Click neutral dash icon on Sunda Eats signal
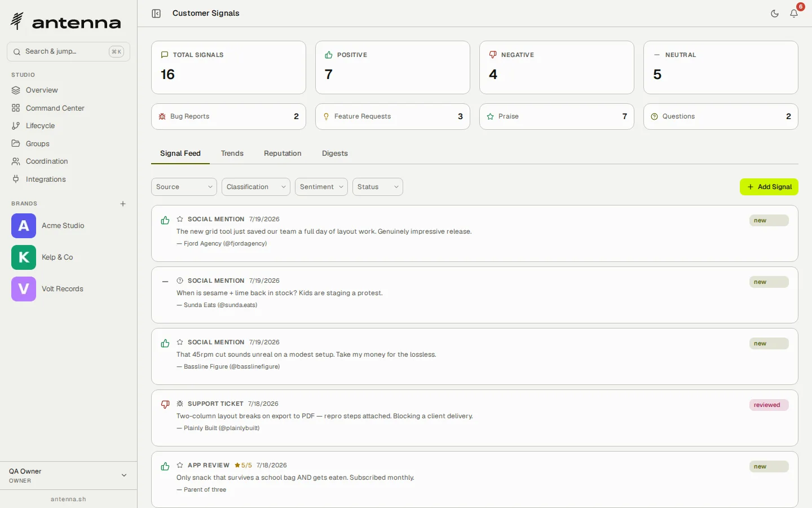 [x=165, y=281]
